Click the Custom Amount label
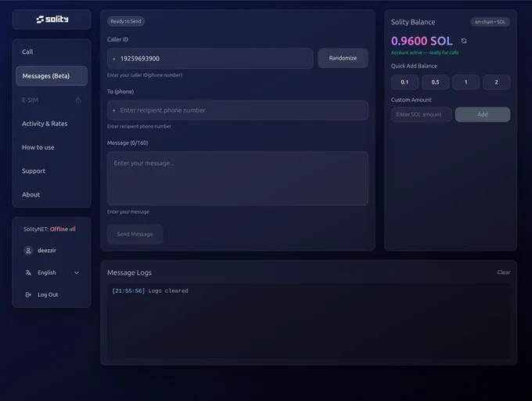Image resolution: width=532 pixels, height=401 pixels. click(x=412, y=99)
